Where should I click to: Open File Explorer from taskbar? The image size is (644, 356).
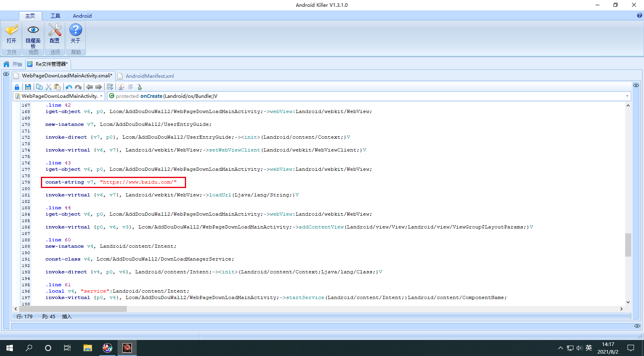coord(87,348)
